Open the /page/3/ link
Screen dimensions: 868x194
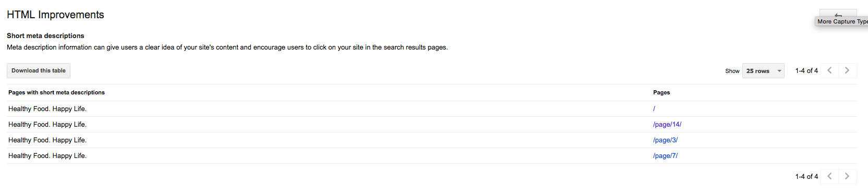665,140
